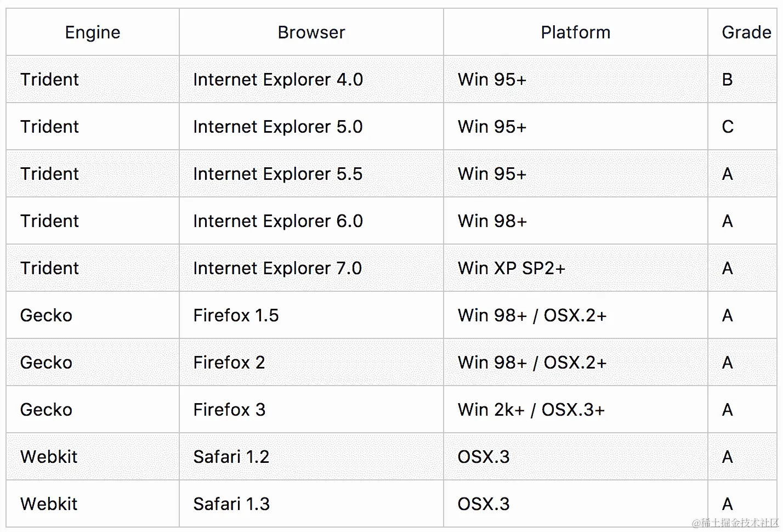Click the Internet Explorer 7.0 cell

point(277,268)
